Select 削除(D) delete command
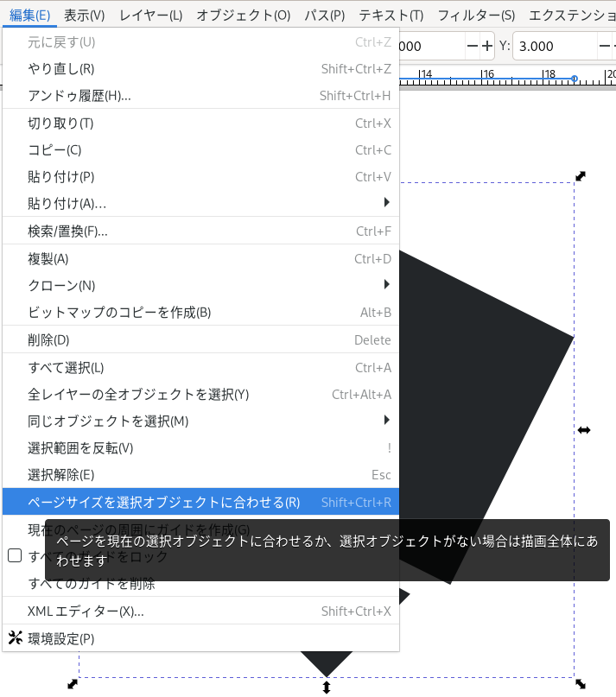Viewport: 616px width, 697px height. [x=200, y=340]
